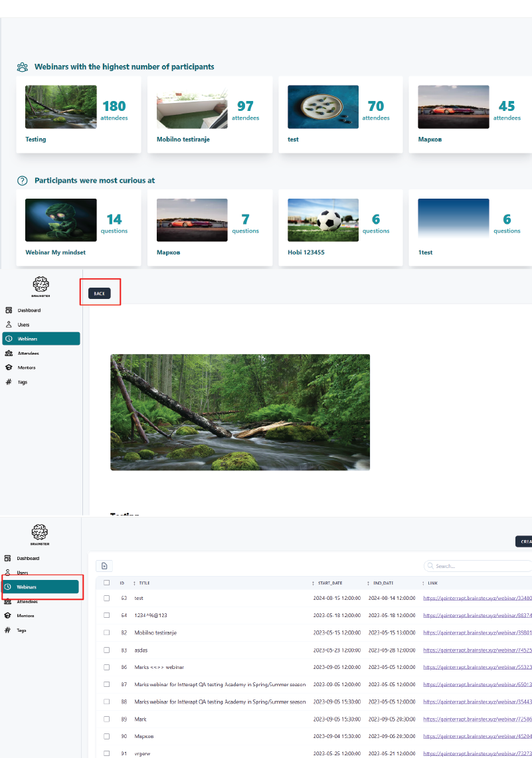Click the Users person icon in the sidebar beside the forest photo
532x758 pixels.
pos(9,325)
